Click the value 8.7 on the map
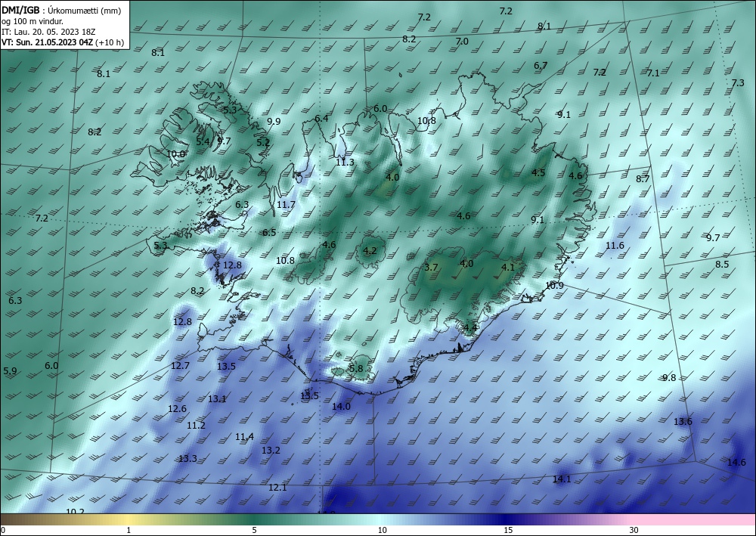This screenshot has height=536, width=756. [643, 179]
